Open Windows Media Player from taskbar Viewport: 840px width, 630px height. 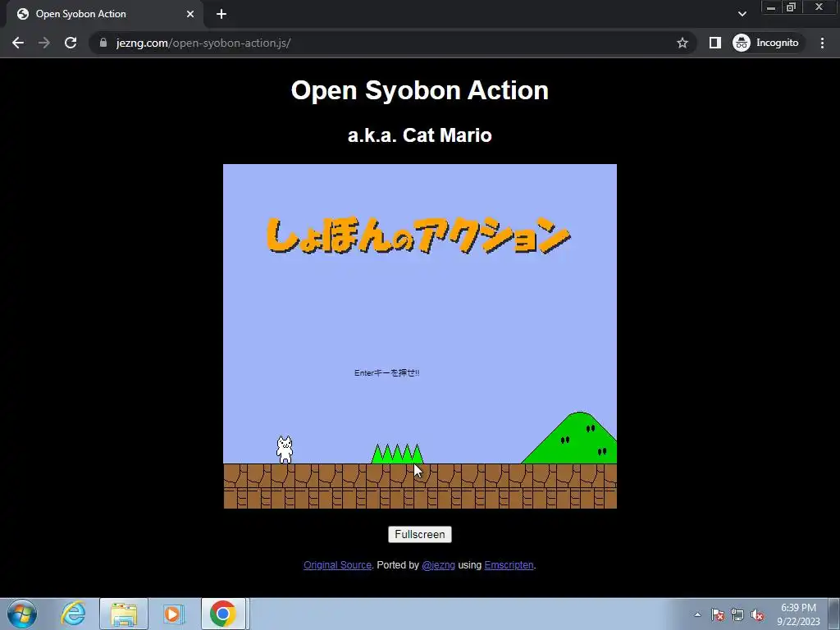tap(172, 614)
